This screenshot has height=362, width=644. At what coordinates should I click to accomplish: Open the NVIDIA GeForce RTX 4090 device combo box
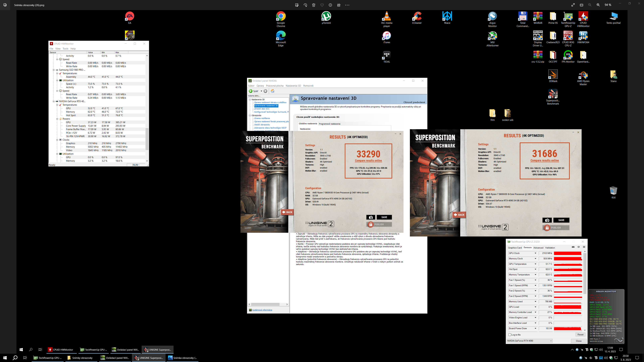529,341
